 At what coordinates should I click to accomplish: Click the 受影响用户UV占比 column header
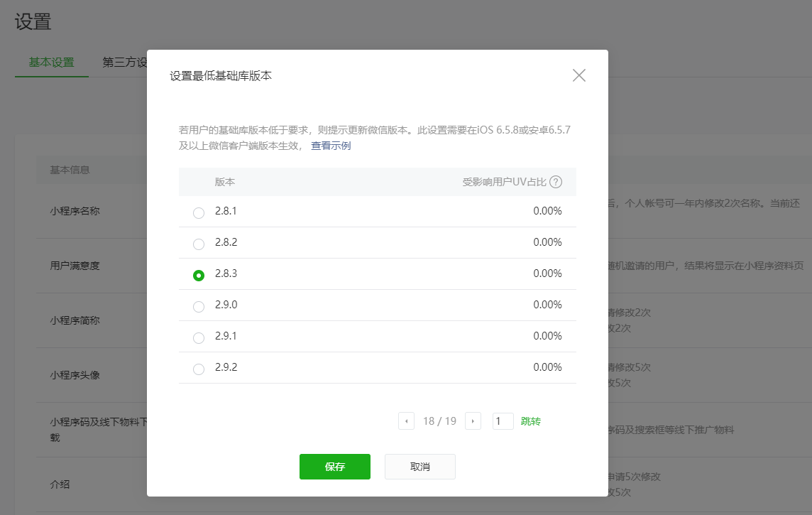click(504, 182)
